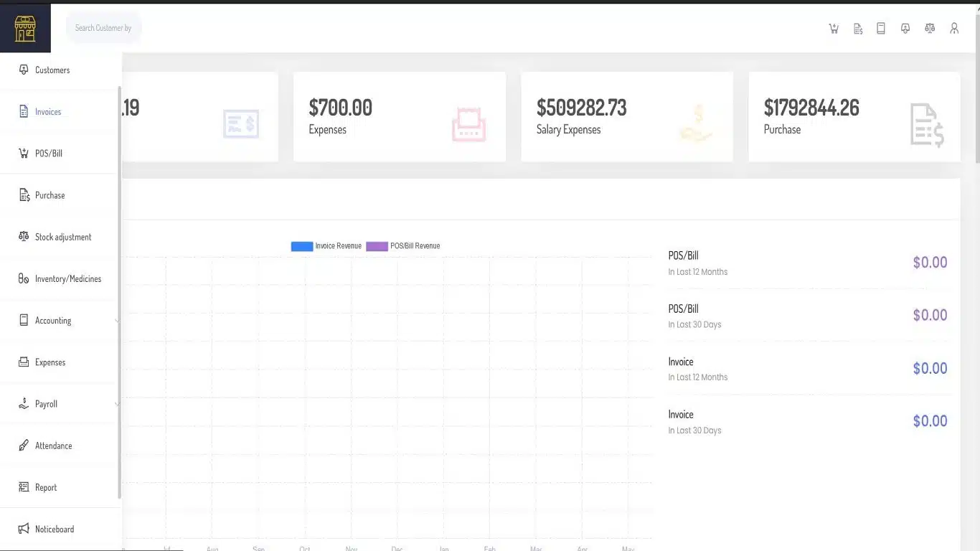Click Invoice Last 30 Days $0.00 value
Image resolution: width=980 pixels, height=551 pixels.
[x=930, y=421]
